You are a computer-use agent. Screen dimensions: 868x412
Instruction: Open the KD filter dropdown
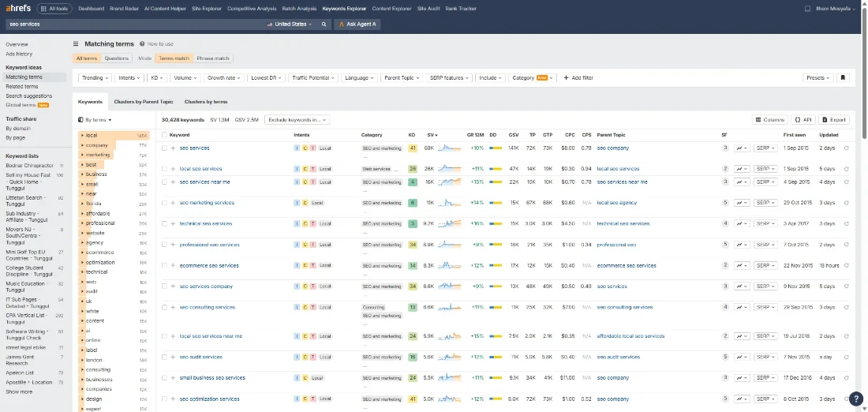coord(157,78)
